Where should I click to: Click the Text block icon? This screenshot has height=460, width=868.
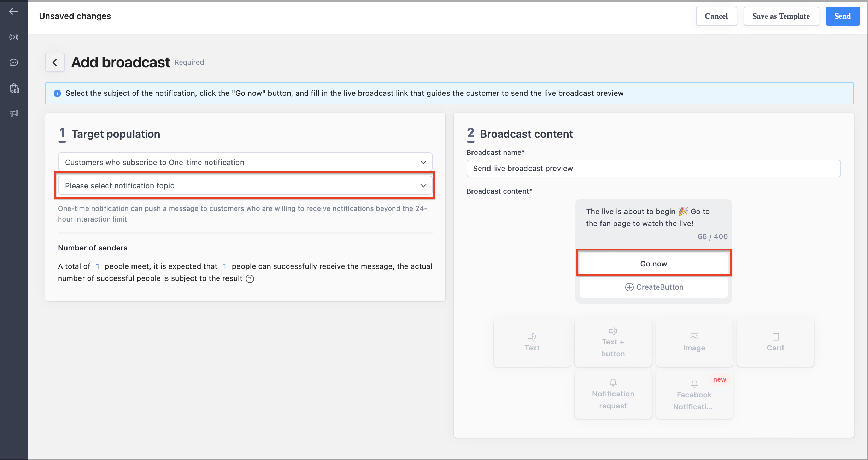(x=532, y=337)
